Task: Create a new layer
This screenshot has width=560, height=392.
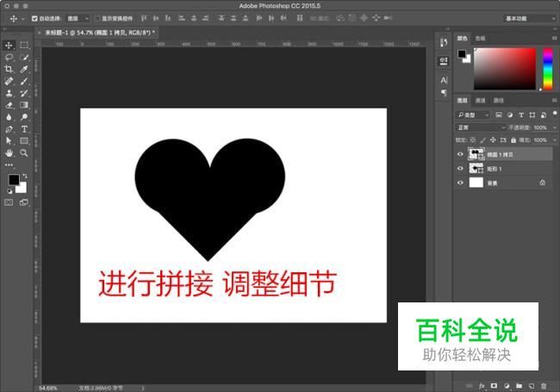Action: [x=532, y=386]
